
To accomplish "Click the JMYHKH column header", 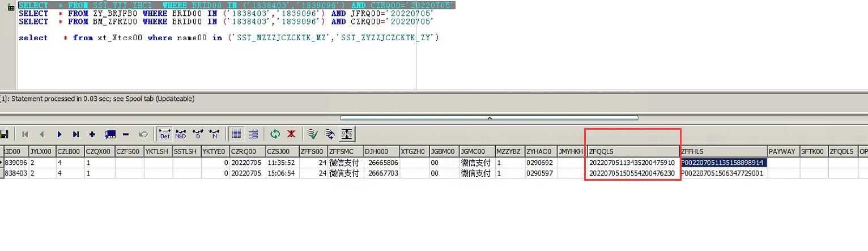I will (572, 152).
